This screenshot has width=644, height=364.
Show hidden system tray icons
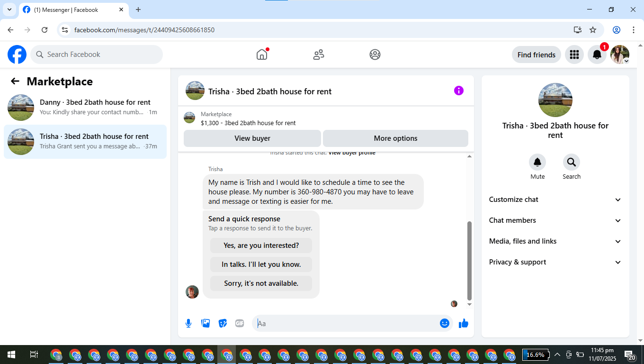pyautogui.click(x=557, y=355)
